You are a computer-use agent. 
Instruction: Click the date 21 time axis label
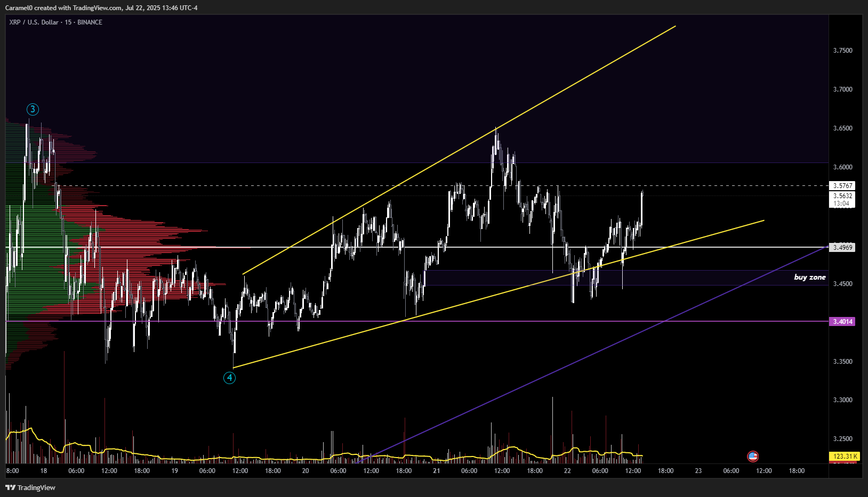pyautogui.click(x=437, y=471)
